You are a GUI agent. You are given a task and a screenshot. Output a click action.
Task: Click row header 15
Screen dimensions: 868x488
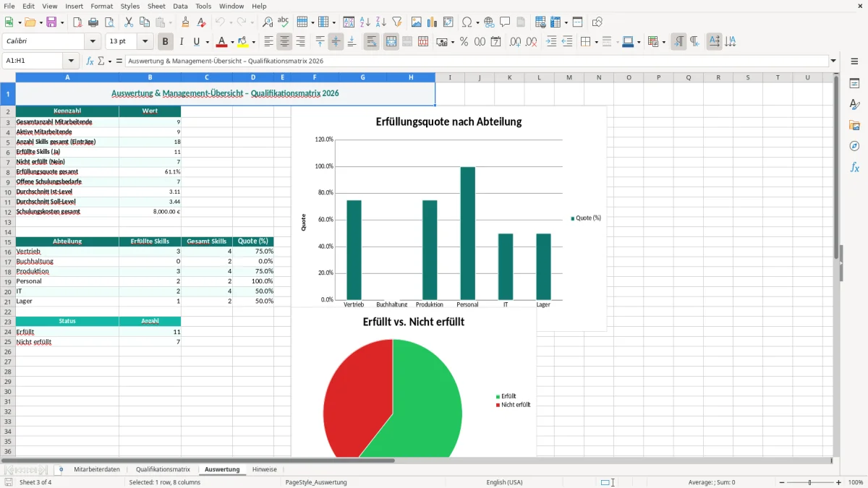point(8,241)
